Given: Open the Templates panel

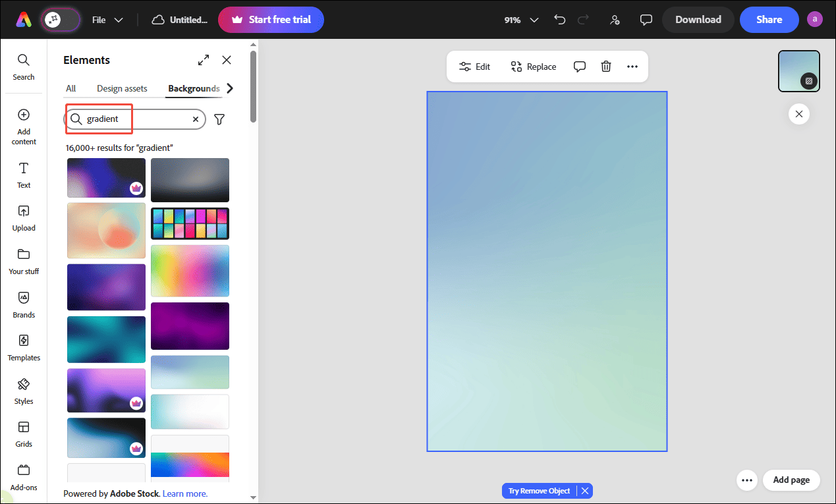Looking at the screenshot, I should click(x=24, y=347).
